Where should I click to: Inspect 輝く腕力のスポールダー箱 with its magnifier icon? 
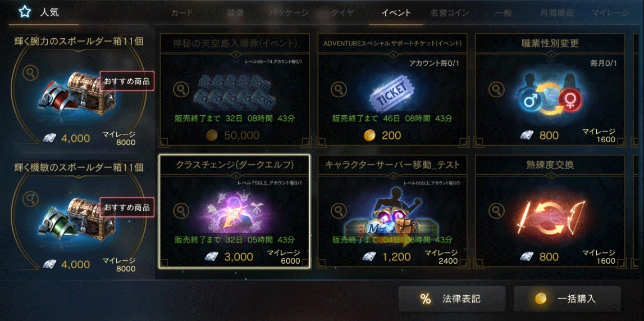tap(30, 73)
